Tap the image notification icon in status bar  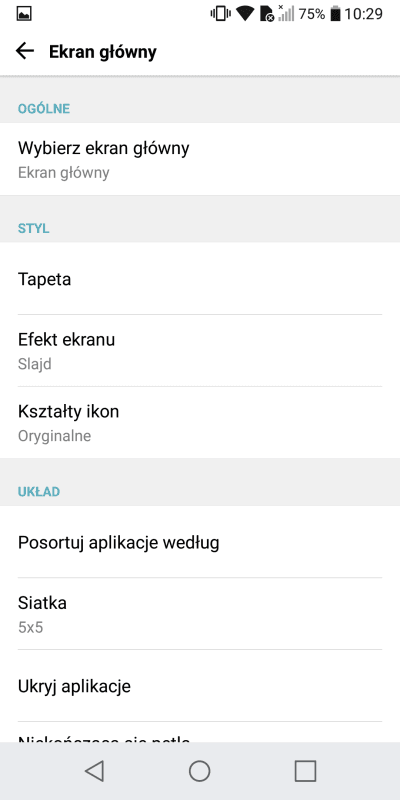tap(23, 14)
